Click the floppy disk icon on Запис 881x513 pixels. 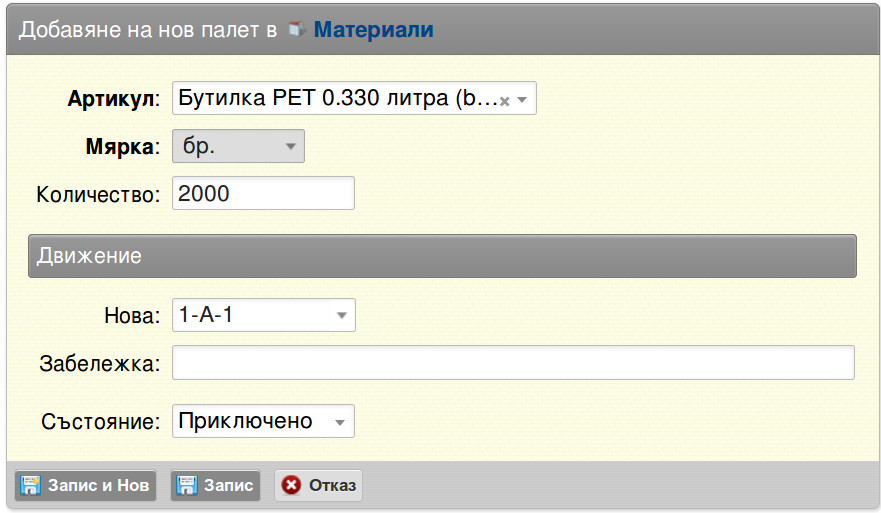(187, 485)
